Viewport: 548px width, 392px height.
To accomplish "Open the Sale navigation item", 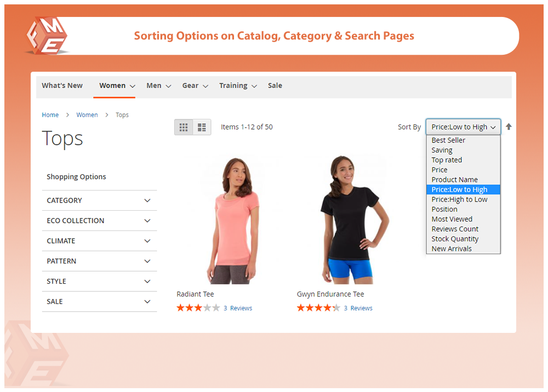I will (275, 85).
